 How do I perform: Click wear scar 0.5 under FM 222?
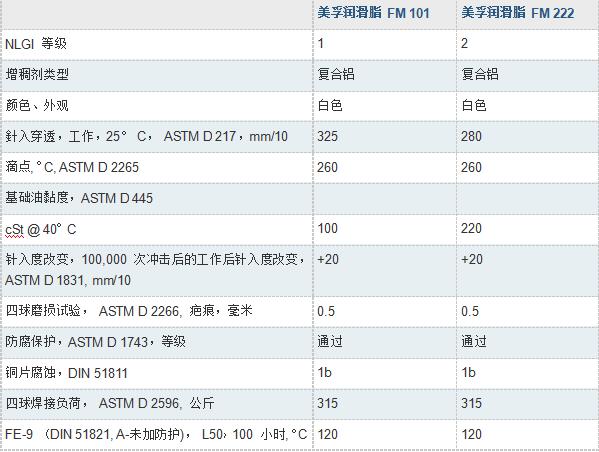tap(470, 311)
